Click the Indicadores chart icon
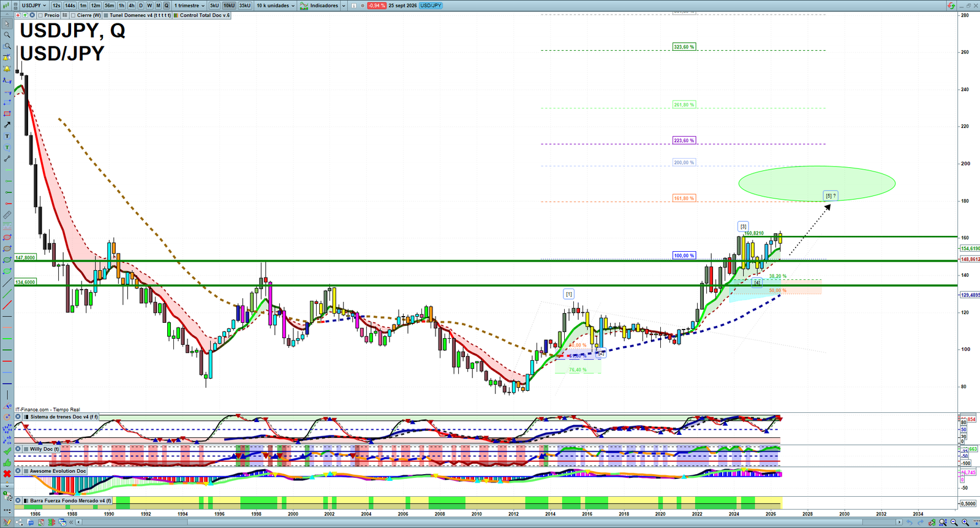980x528 pixels. [x=304, y=6]
